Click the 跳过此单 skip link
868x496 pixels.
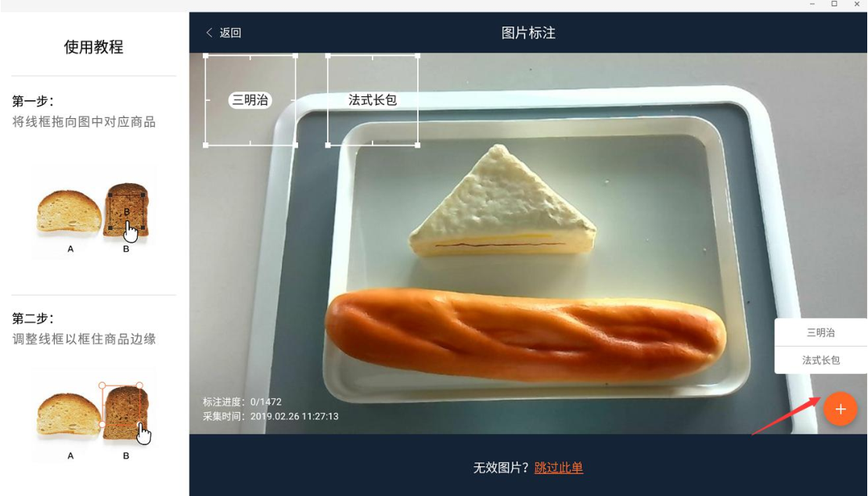559,468
